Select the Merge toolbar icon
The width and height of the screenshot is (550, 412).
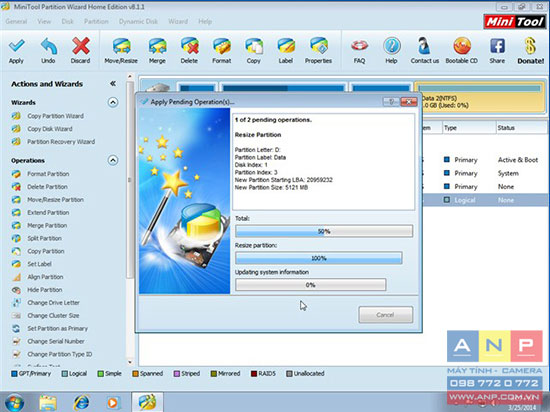point(157,46)
